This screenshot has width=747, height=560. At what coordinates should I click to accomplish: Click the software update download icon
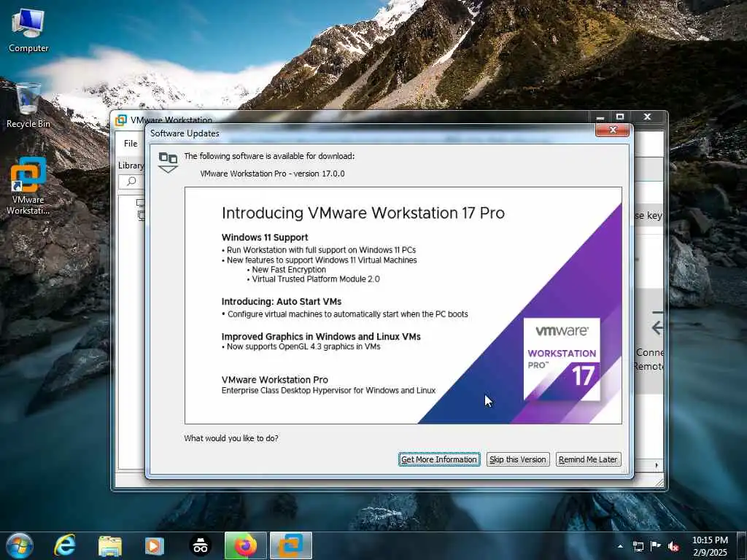tap(169, 163)
